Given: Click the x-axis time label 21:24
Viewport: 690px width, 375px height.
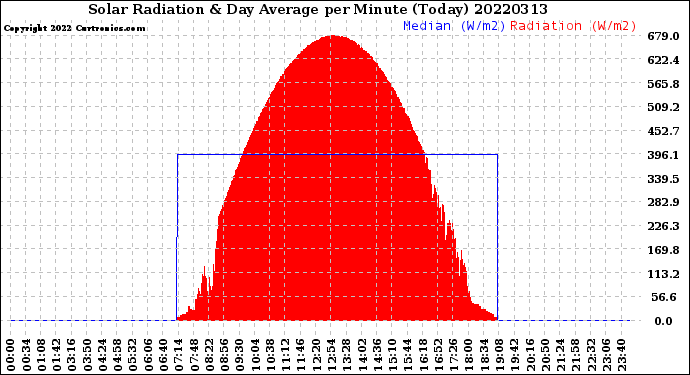Looking at the screenshot, I should [561, 355].
